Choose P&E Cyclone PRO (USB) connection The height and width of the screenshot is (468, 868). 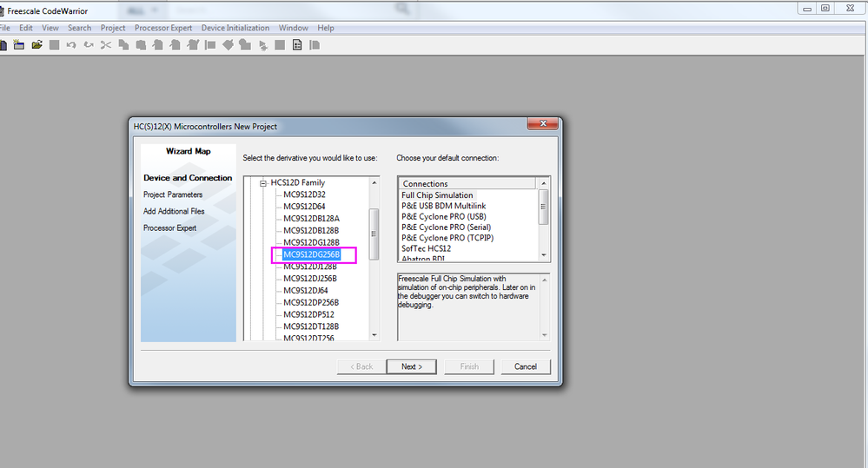point(443,216)
